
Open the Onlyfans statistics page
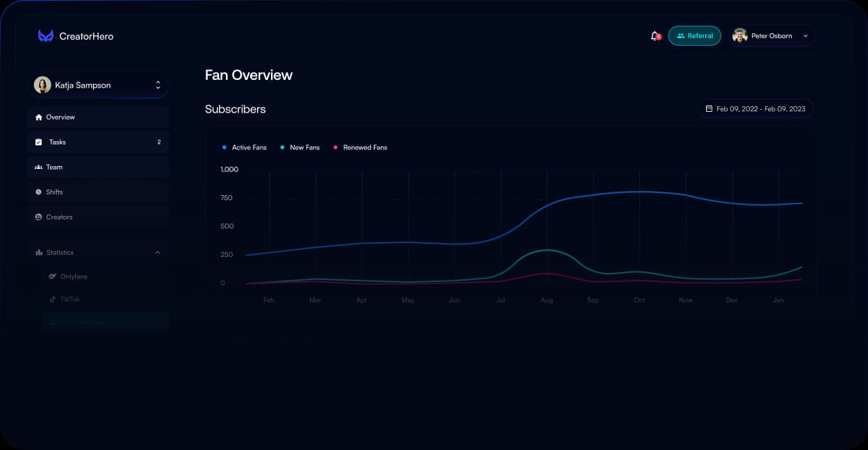coord(74,276)
